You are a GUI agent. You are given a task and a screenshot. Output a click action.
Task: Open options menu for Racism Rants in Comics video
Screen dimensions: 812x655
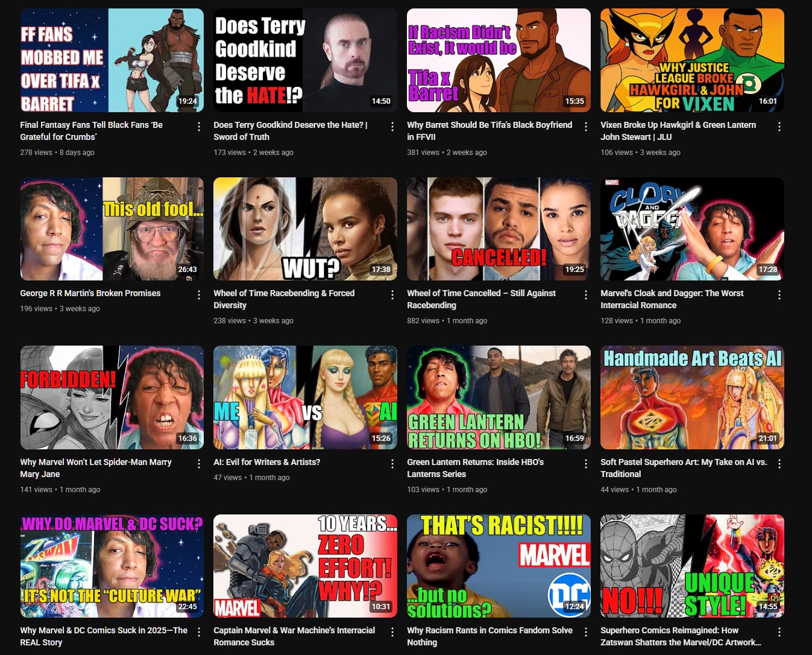click(x=586, y=632)
